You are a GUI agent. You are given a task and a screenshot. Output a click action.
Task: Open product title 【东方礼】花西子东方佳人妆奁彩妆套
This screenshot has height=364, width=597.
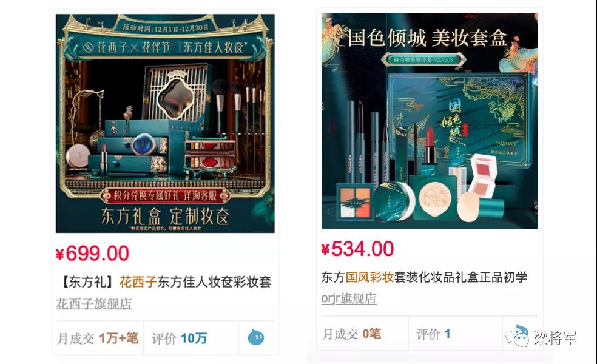(165, 281)
